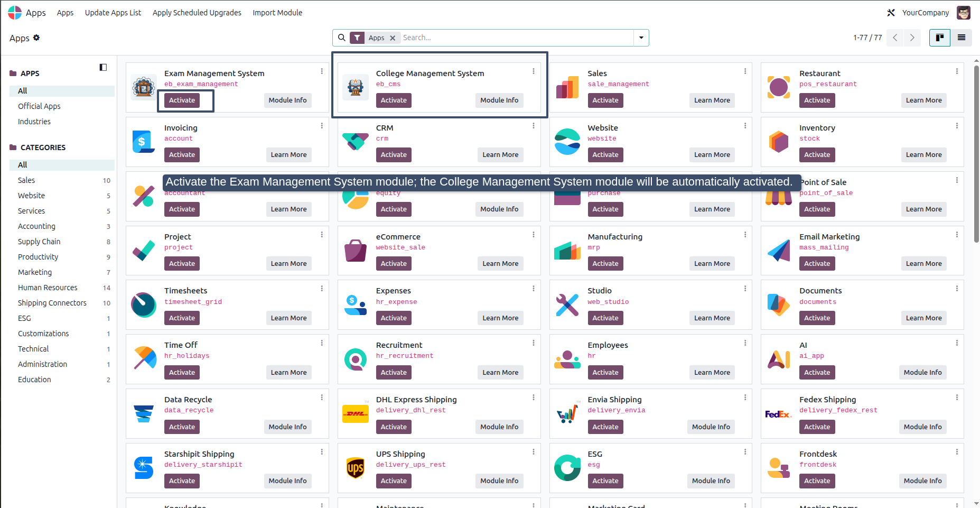
Task: Open the user avatar menu
Action: click(x=964, y=13)
